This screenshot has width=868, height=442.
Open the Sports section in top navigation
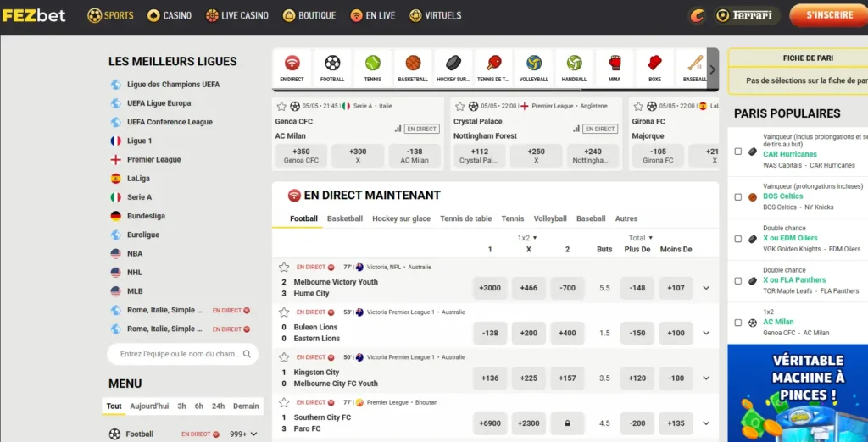(x=111, y=15)
